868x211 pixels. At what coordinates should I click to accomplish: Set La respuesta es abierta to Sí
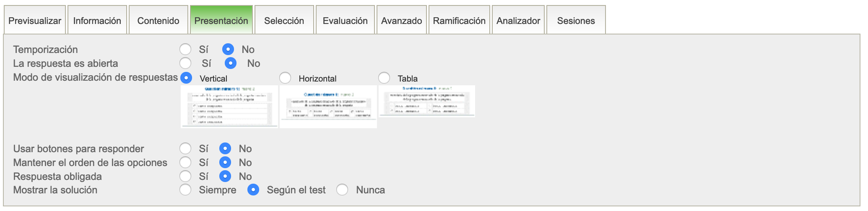click(185, 63)
